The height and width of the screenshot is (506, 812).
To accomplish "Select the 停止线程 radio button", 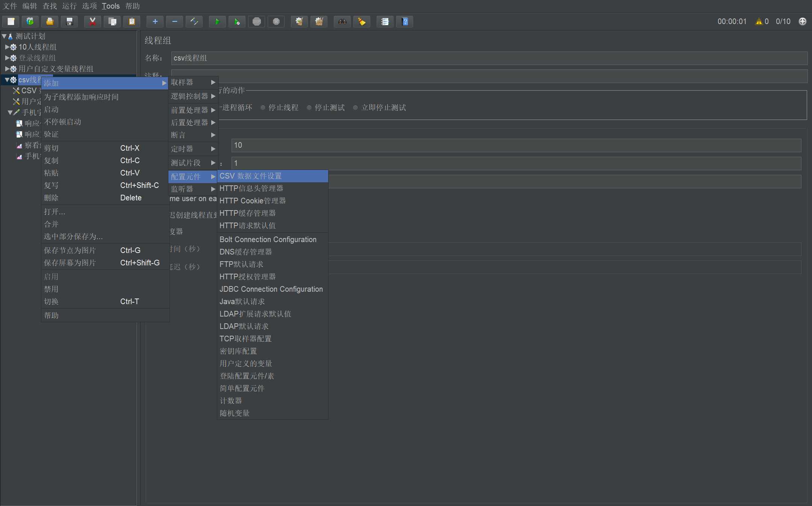I will (x=263, y=108).
